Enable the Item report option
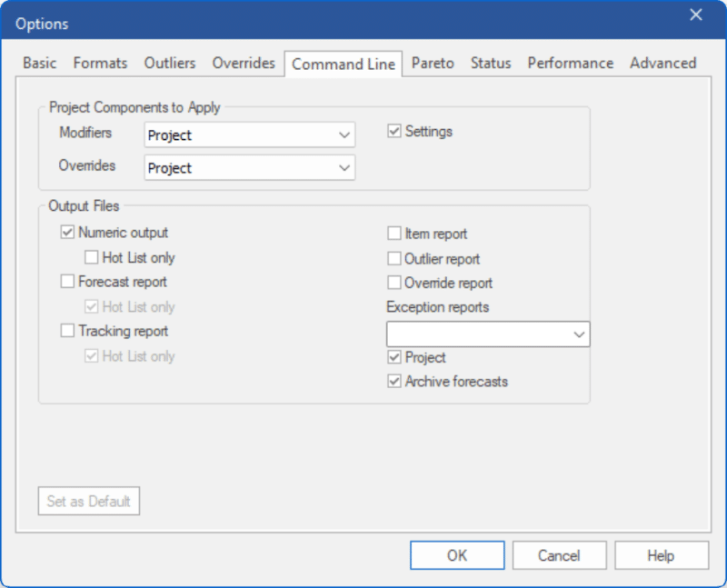 (393, 233)
